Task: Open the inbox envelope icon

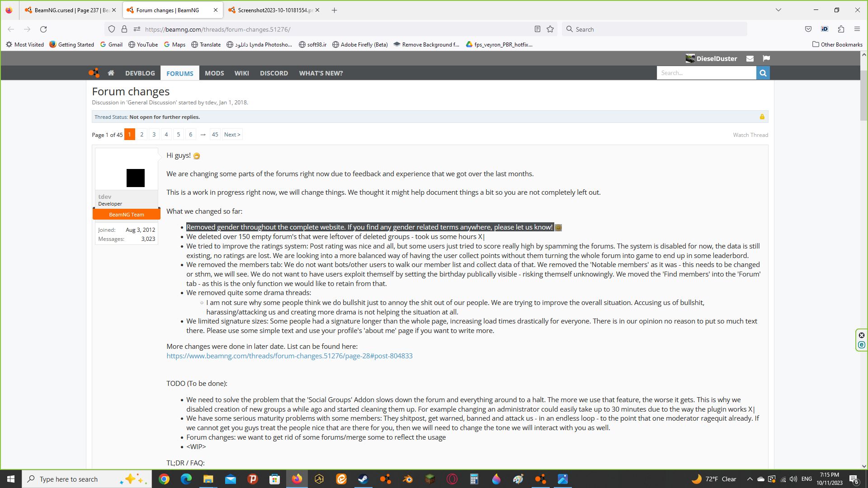Action: (x=750, y=58)
